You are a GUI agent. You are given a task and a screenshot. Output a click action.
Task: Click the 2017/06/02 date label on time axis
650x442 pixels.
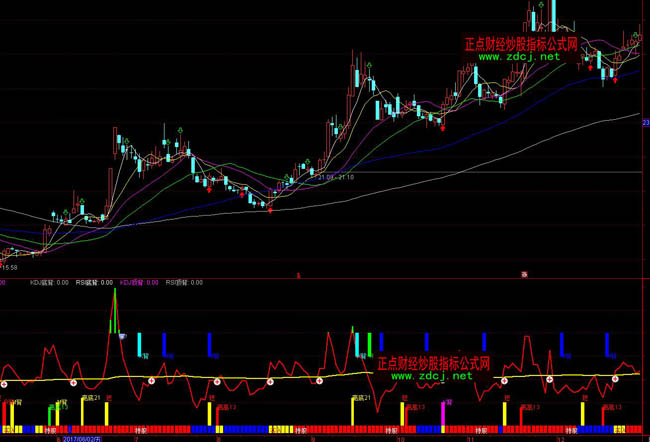pyautogui.click(x=82, y=438)
